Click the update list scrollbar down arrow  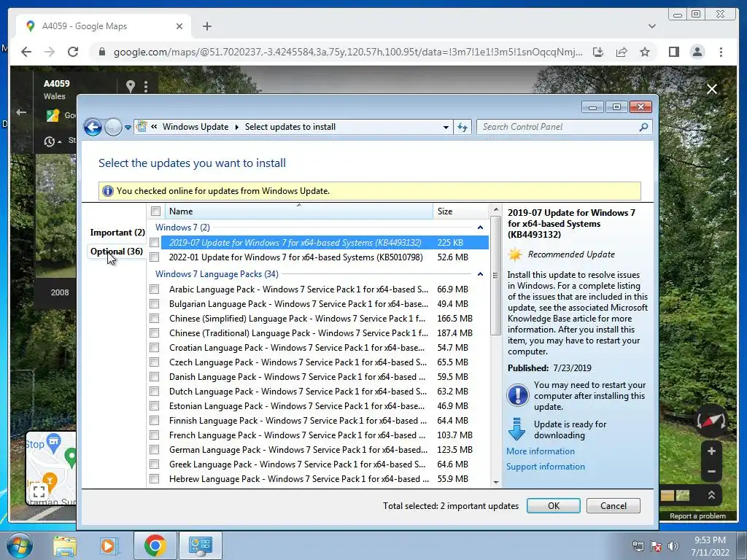point(495,483)
